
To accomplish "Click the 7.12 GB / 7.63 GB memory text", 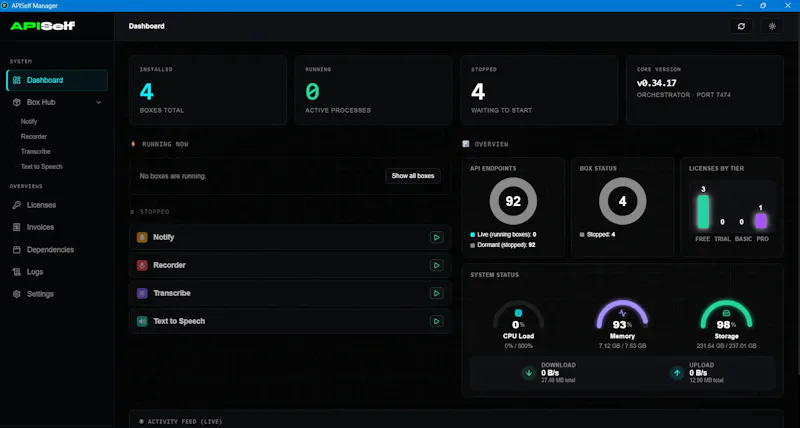I will 622,346.
